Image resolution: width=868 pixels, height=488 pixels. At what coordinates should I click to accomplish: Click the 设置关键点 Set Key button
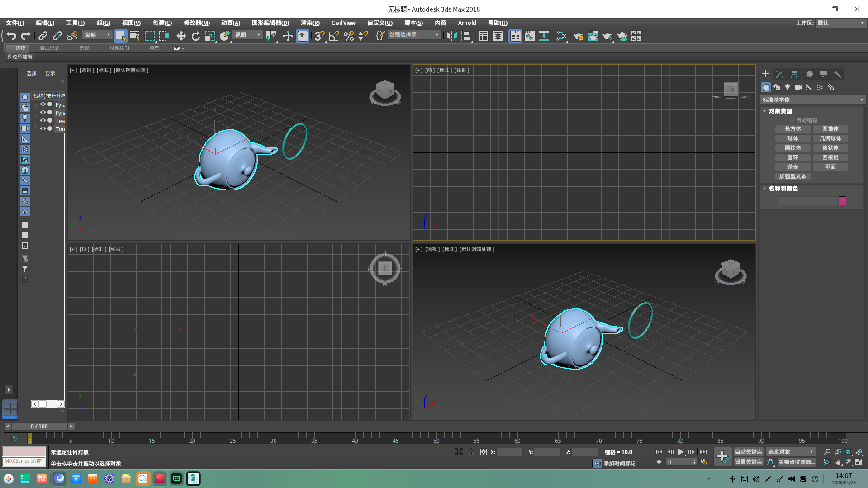(748, 462)
